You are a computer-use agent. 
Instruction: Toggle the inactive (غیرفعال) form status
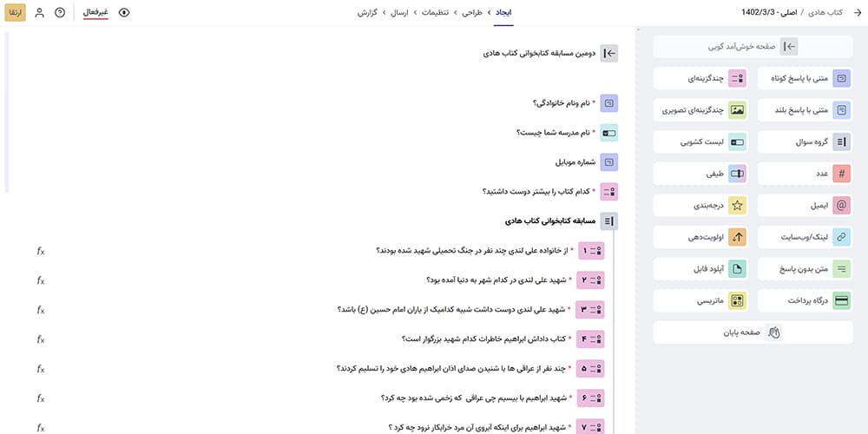(95, 13)
